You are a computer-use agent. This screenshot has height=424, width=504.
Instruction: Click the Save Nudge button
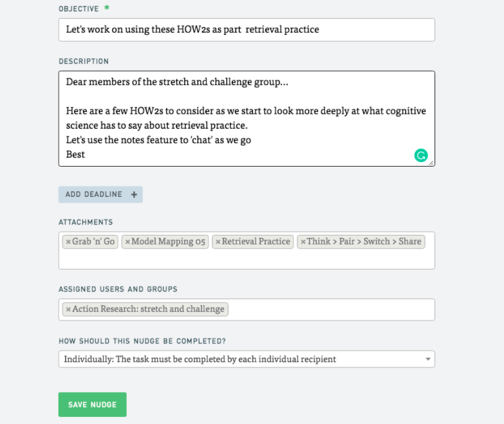point(92,405)
